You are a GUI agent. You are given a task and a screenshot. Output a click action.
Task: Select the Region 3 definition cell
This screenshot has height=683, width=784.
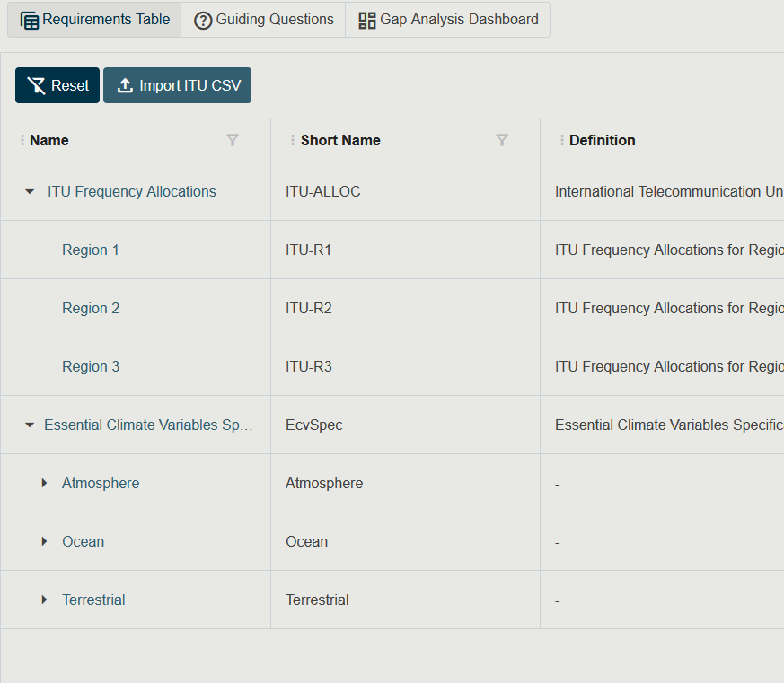(663, 366)
